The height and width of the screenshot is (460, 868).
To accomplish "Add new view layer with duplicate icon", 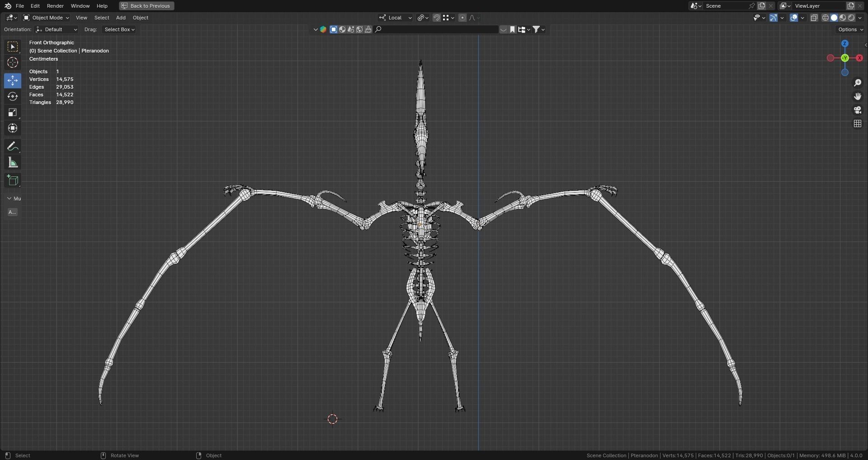I will coord(850,6).
